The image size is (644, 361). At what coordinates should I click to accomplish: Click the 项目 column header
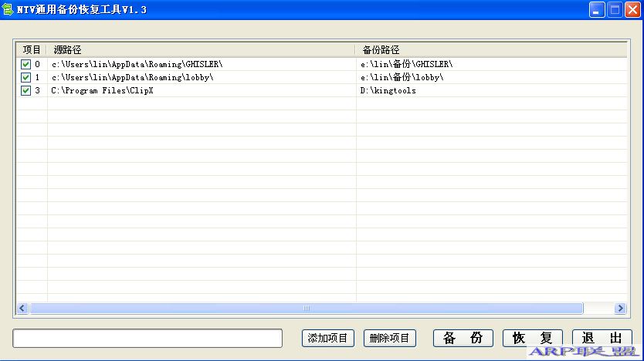click(x=32, y=49)
